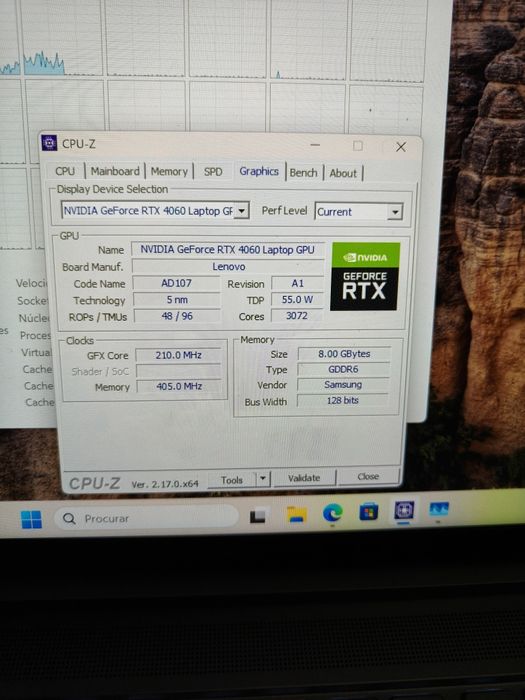Screen dimensions: 525x700
Task: Click the search magnifier icon in taskbar
Action: (x=69, y=519)
